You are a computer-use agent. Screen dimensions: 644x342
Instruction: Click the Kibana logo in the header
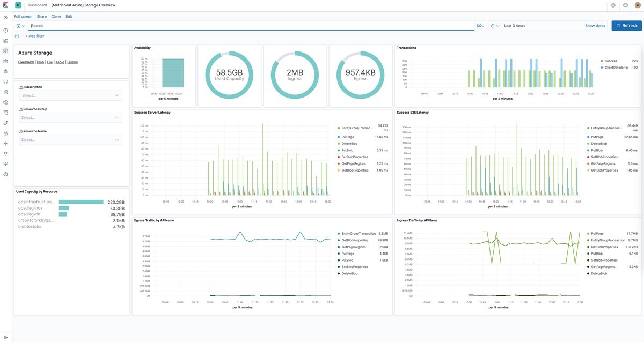(x=5, y=5)
